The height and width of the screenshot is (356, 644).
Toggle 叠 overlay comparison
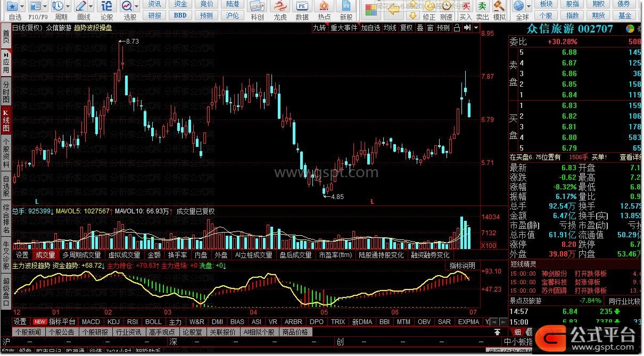click(x=420, y=28)
